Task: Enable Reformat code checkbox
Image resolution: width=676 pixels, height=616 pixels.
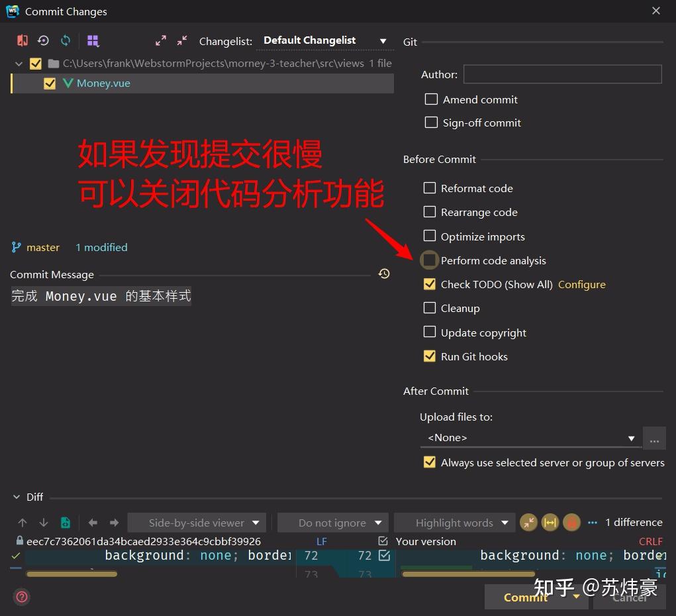Action: 430,187
